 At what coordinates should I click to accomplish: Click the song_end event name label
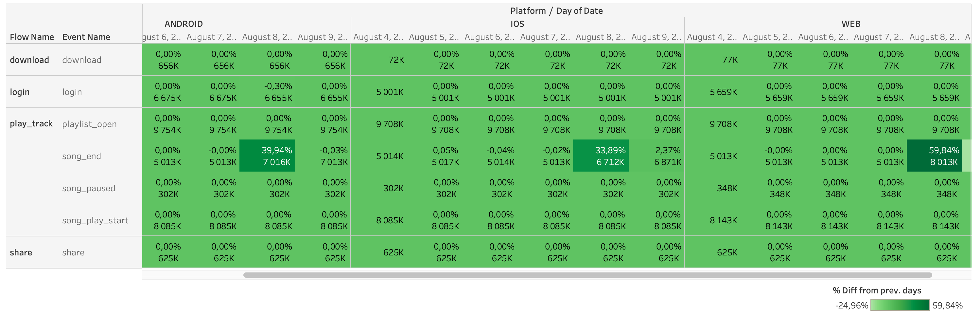[x=81, y=156]
